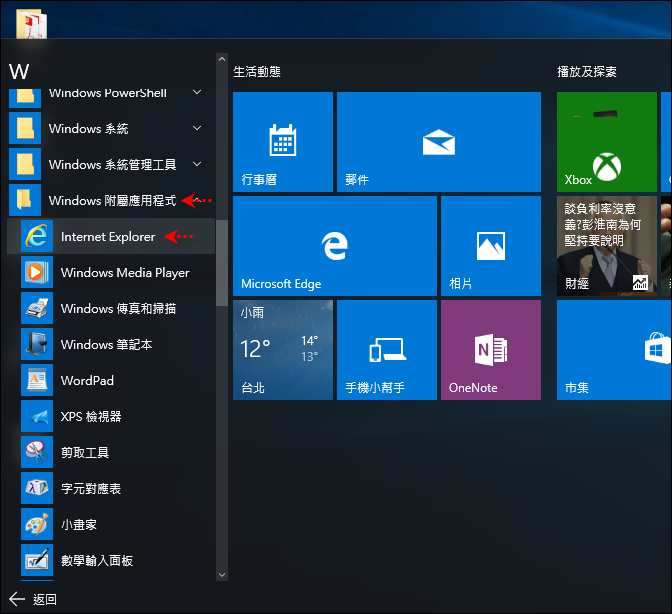Viewport: 672px width, 614px height.
Task: Click the Windows 系統管理工具 folder icon
Action: pos(25,164)
